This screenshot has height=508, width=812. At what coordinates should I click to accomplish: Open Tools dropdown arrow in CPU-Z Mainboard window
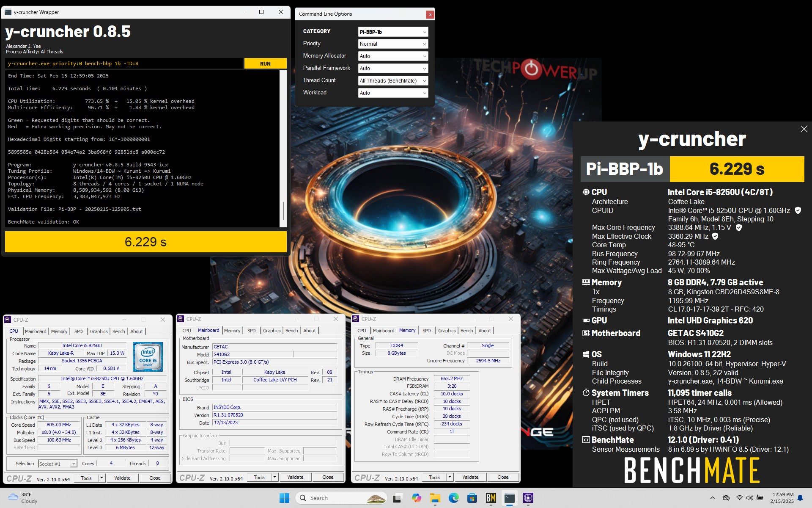click(x=274, y=477)
